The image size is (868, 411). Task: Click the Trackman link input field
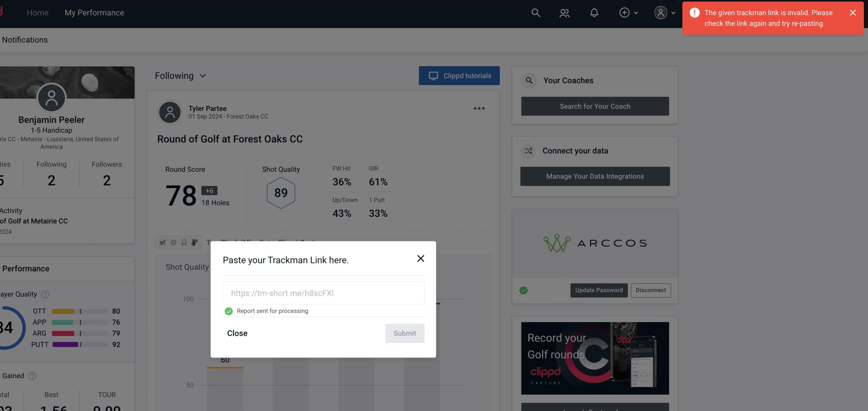pyautogui.click(x=324, y=292)
